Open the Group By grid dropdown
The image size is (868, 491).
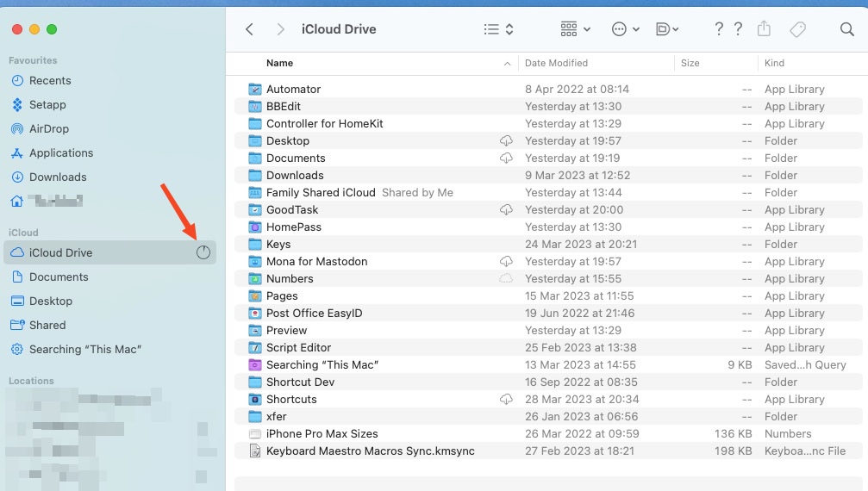click(x=575, y=29)
